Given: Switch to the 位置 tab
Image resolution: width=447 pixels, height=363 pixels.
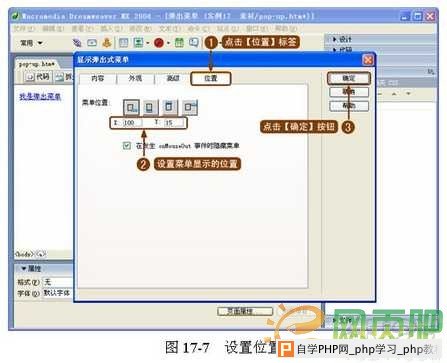Looking at the screenshot, I should (x=210, y=78).
